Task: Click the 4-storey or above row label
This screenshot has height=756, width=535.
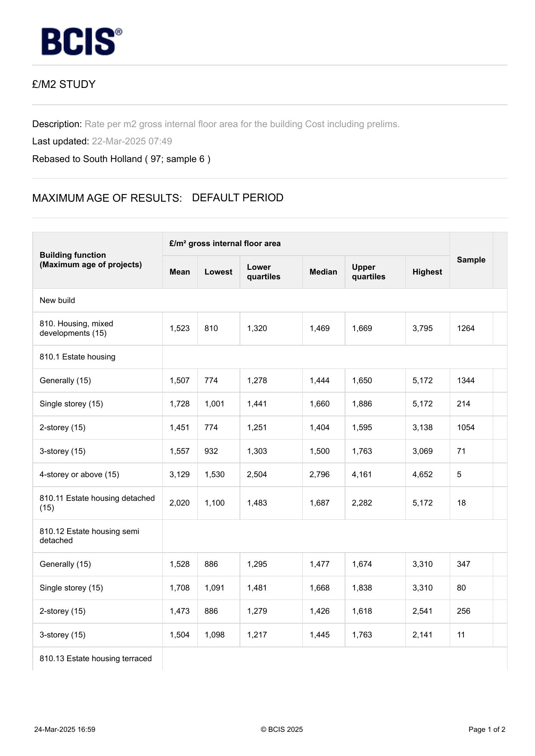Action: point(79,475)
